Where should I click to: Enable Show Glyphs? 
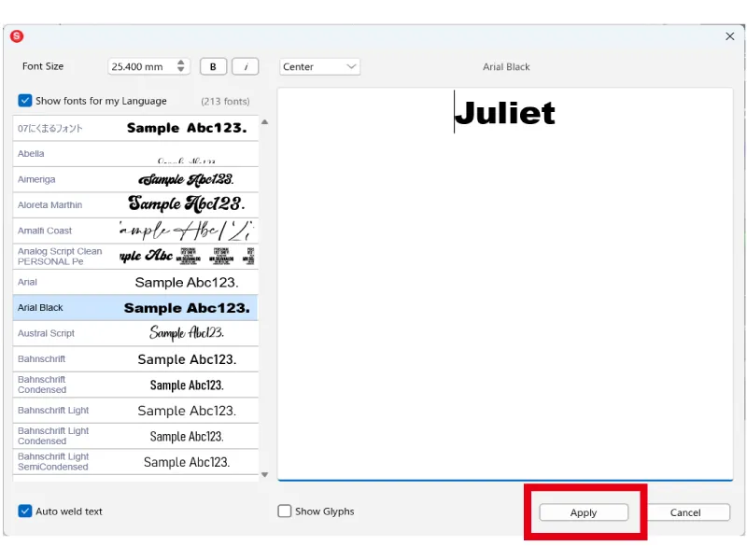[285, 511]
